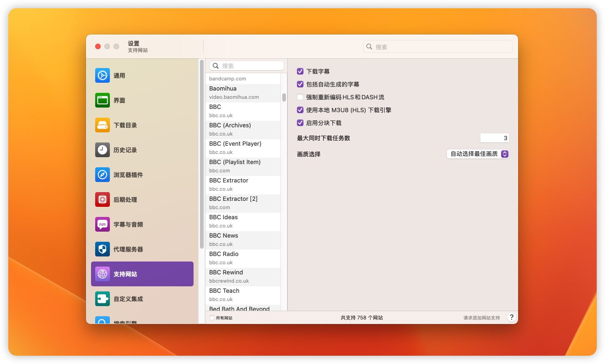Click the 下载目录 drive icon

click(103, 125)
